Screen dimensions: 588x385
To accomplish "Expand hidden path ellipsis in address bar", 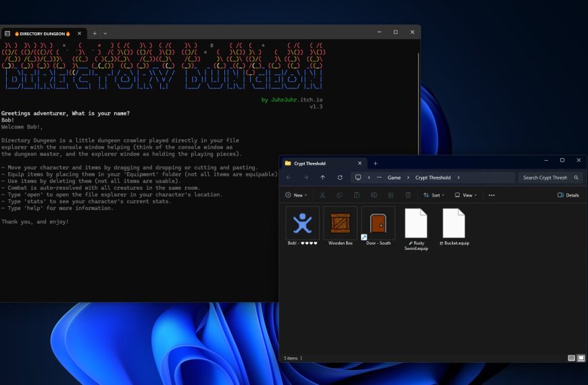I will click(x=379, y=178).
